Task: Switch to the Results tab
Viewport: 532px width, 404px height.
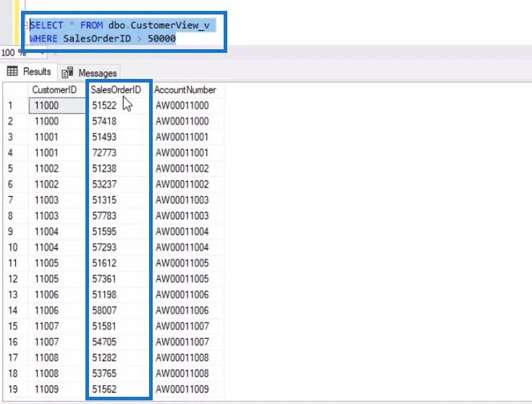Action: click(x=29, y=72)
